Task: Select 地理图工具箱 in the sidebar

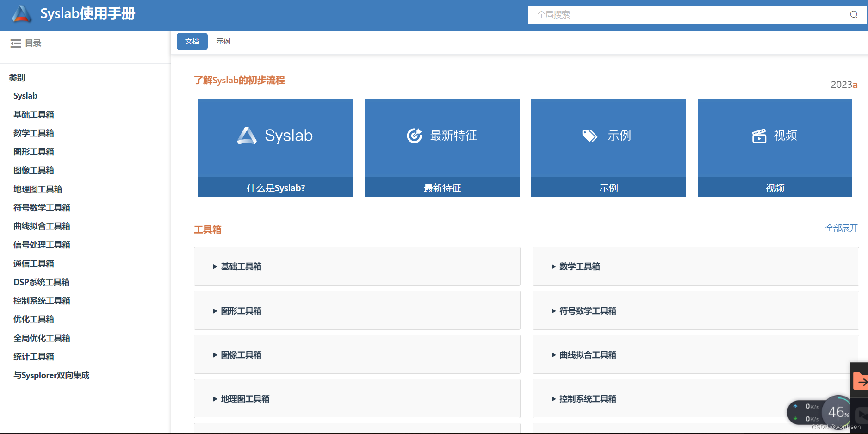Action: tap(38, 189)
